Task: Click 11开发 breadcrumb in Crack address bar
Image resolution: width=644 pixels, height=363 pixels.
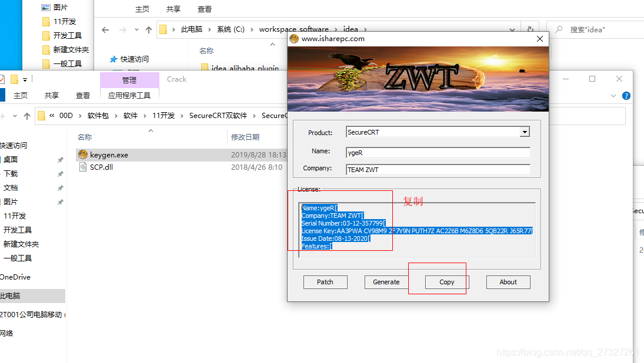Action: 163,116
